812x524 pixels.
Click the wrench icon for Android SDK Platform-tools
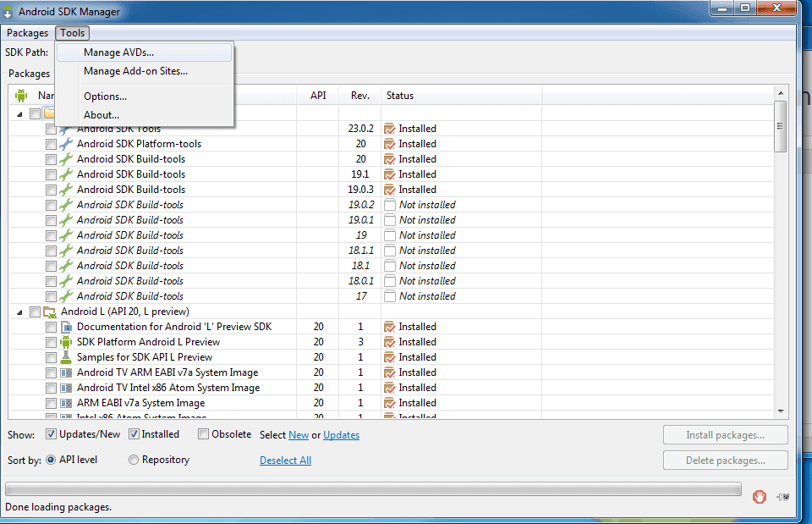(66, 144)
